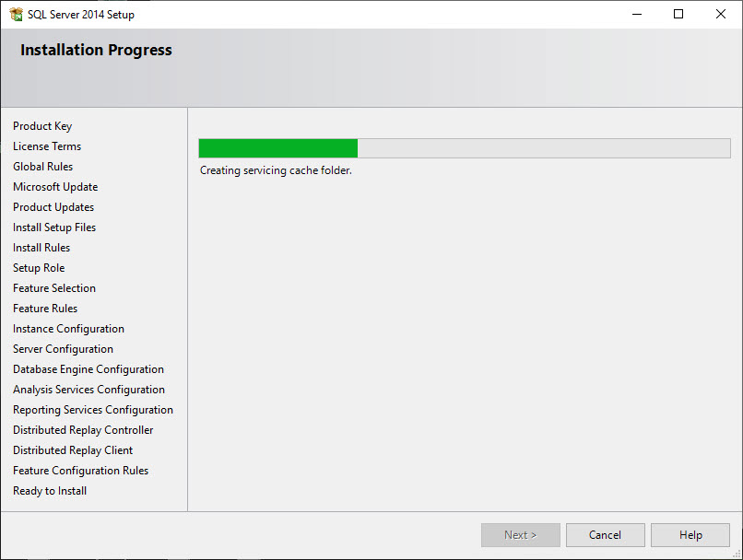Image resolution: width=743 pixels, height=560 pixels.
Task: Click the window resize grip corner
Action: [x=737, y=554]
